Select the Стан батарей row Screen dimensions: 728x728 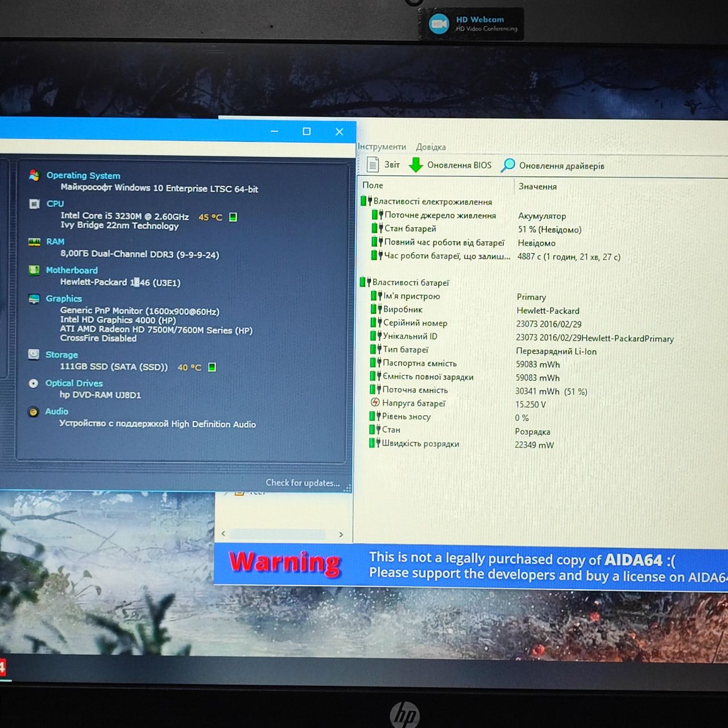[404, 229]
